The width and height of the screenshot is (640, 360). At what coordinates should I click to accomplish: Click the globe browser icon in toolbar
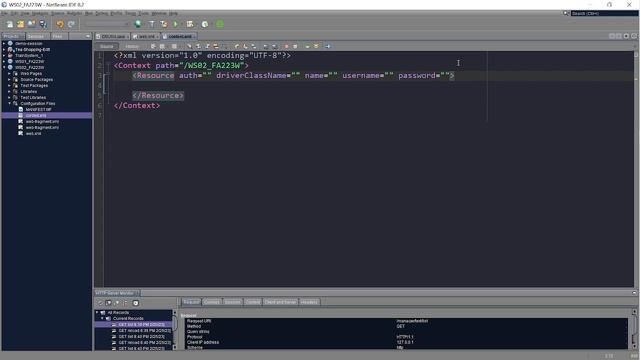(138, 24)
